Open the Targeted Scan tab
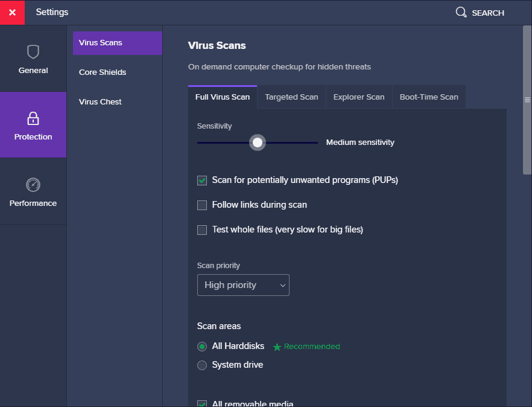Viewport: 532px width, 407px height. click(x=291, y=96)
